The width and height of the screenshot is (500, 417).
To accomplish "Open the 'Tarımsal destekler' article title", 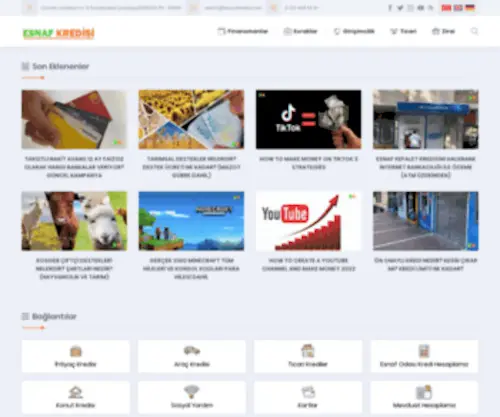I will 191,167.
